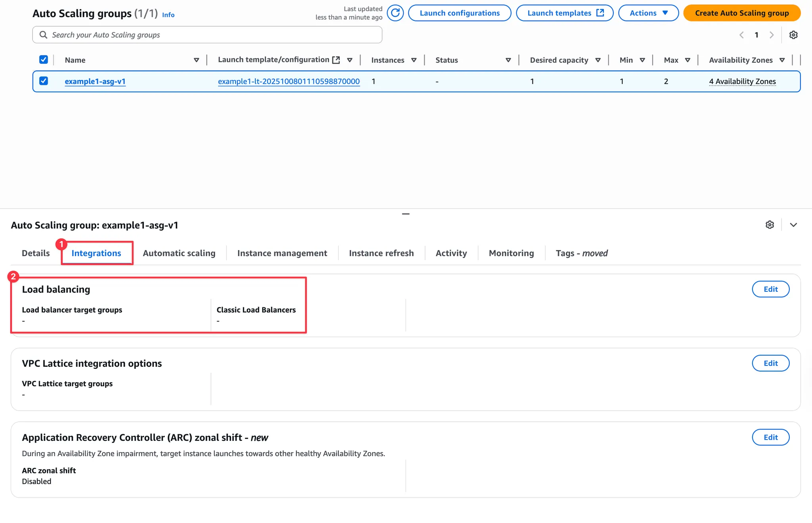Click Create Auto Scaling group button
This screenshot has width=812, height=523.
(741, 13)
